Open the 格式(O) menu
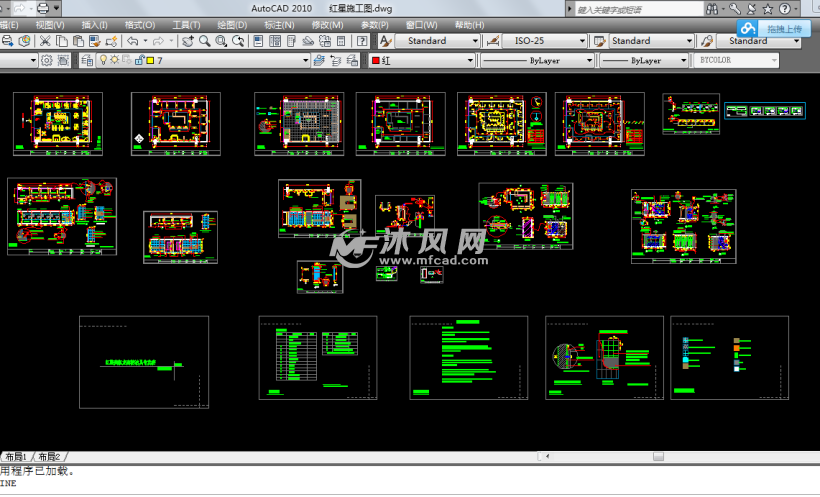The image size is (820, 497). (x=140, y=25)
